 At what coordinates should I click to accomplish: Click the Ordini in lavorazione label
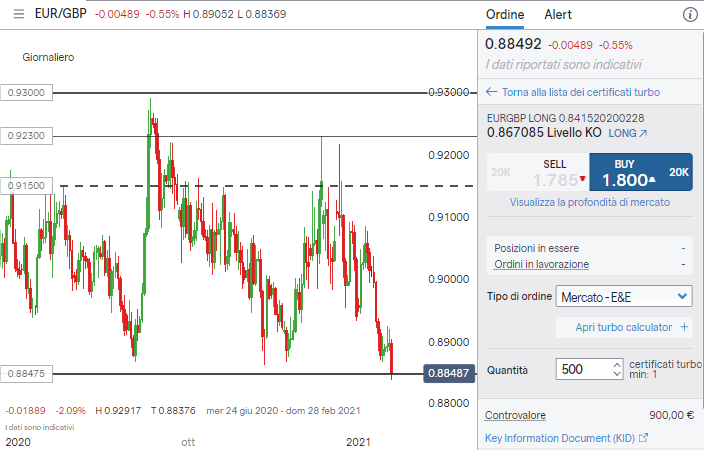coord(541,264)
